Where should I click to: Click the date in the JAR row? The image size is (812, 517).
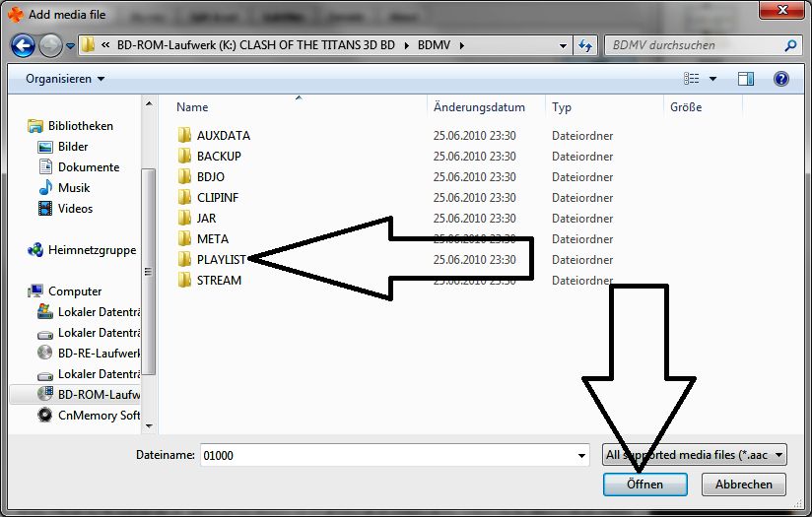click(x=474, y=219)
